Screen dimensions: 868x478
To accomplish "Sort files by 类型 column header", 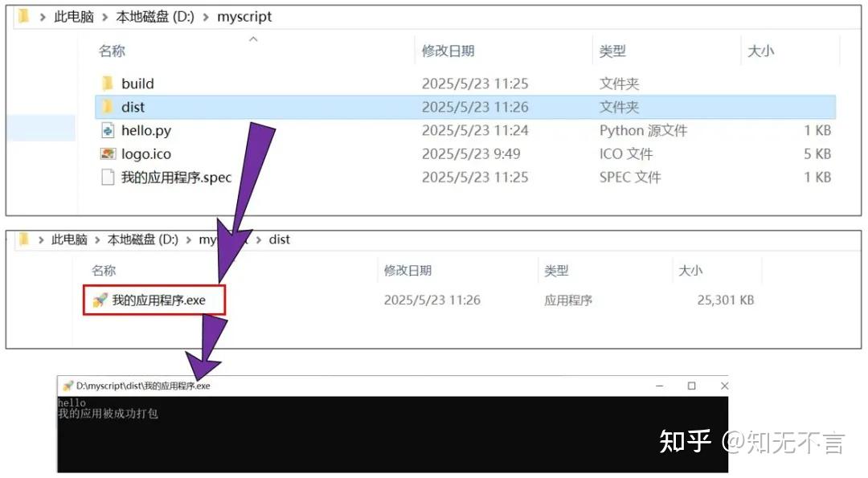I will [x=613, y=51].
